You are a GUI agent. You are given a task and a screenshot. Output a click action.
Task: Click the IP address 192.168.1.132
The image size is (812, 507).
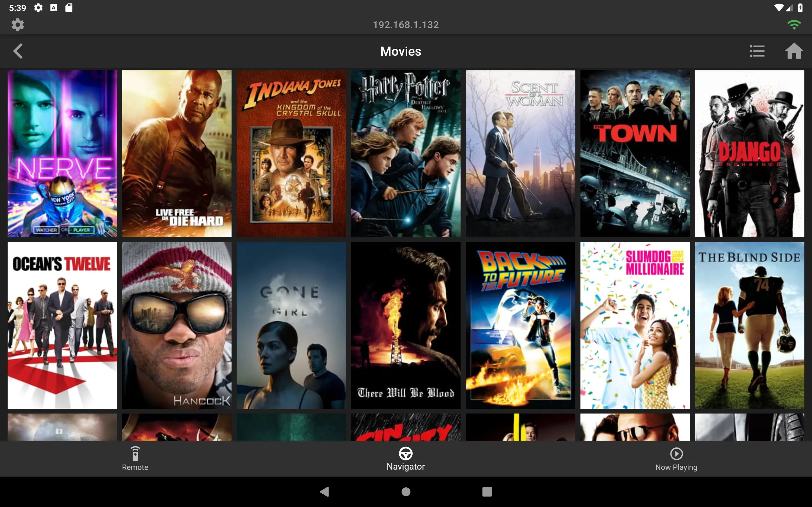click(406, 24)
